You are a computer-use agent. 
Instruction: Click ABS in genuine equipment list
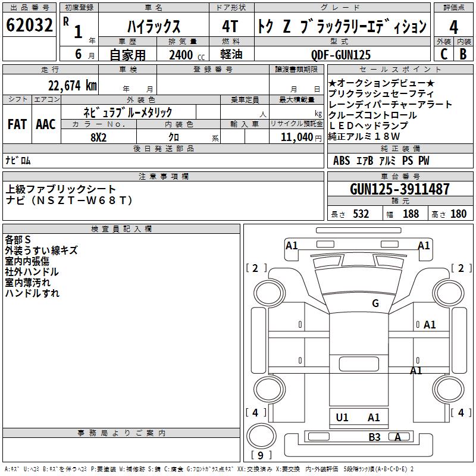coord(342,161)
